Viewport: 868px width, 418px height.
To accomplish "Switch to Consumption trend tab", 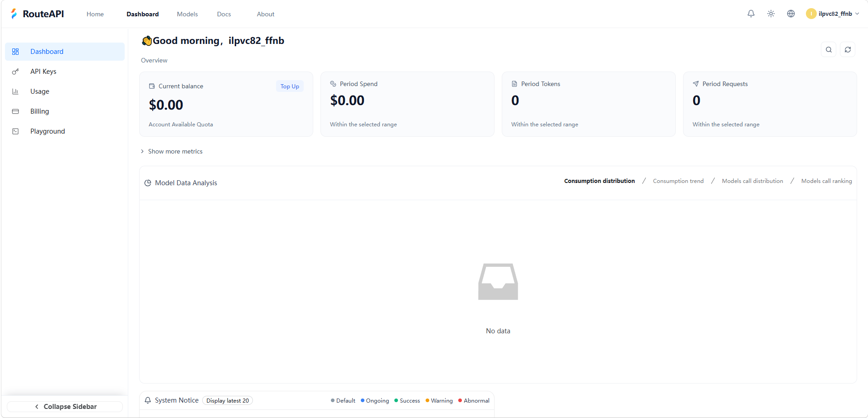I will tap(678, 181).
